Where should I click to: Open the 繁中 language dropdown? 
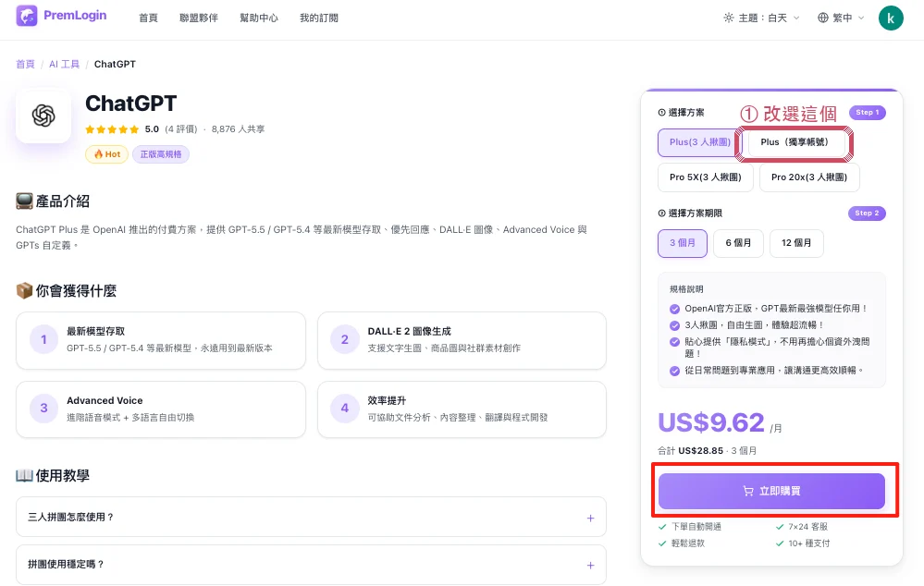[841, 18]
